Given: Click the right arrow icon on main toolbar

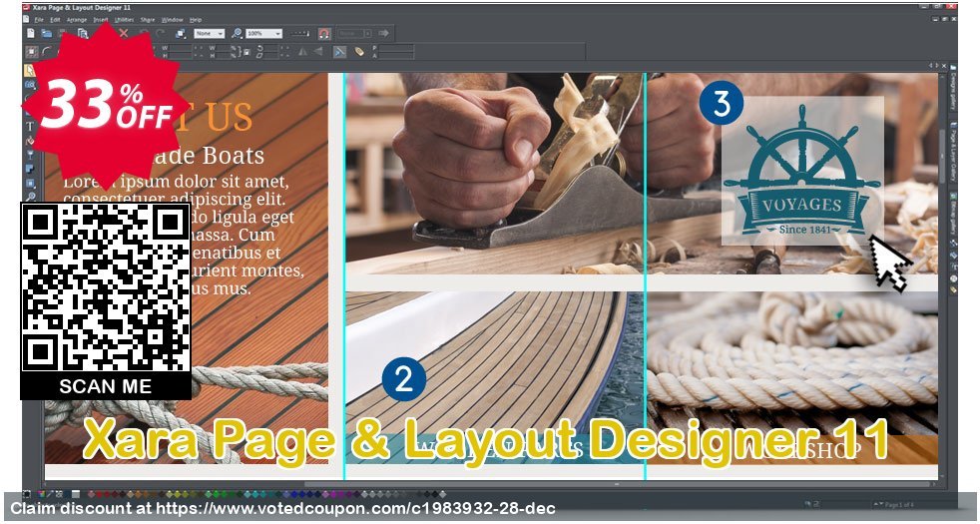Looking at the screenshot, I should [x=384, y=33].
